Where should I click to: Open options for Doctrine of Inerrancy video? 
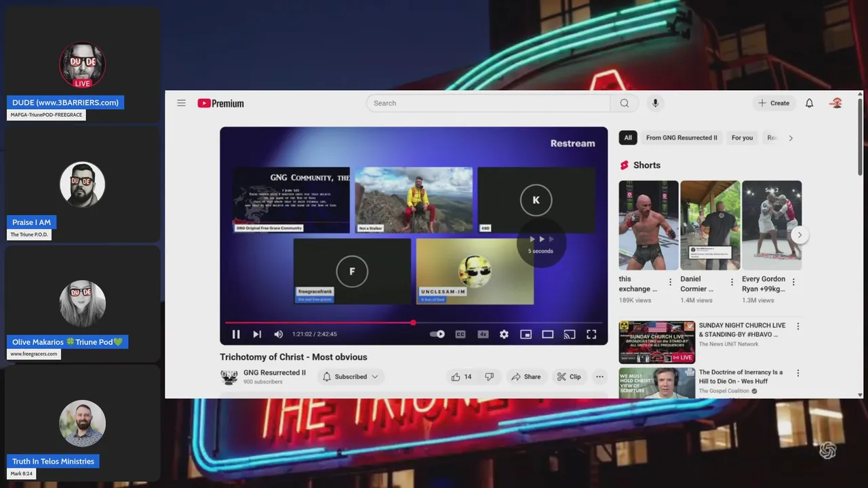(797, 373)
